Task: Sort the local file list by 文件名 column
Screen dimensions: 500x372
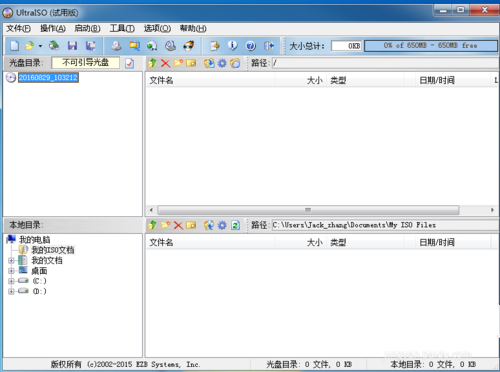Action: coord(210,242)
